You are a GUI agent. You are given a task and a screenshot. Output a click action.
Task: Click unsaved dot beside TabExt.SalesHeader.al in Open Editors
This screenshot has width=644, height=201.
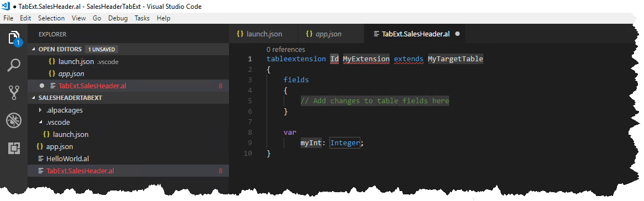[x=41, y=86]
